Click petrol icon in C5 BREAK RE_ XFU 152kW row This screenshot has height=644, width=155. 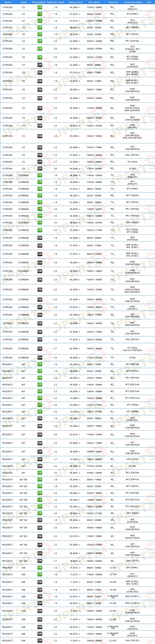click(40, 223)
